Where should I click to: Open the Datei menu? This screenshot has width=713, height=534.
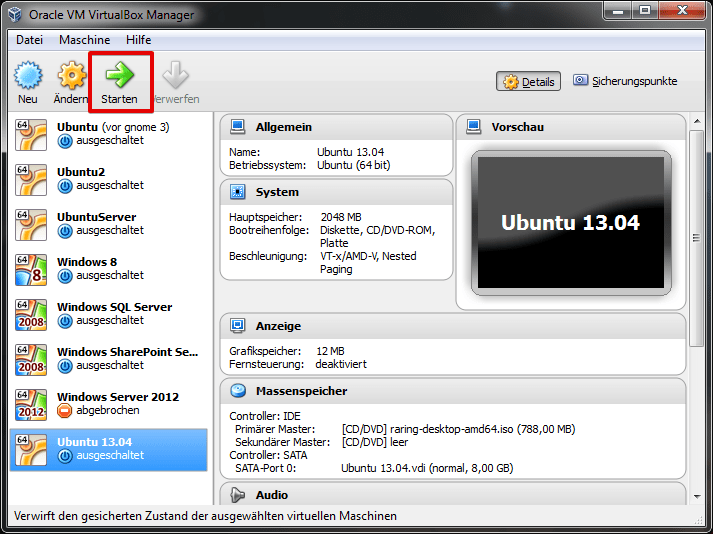30,40
